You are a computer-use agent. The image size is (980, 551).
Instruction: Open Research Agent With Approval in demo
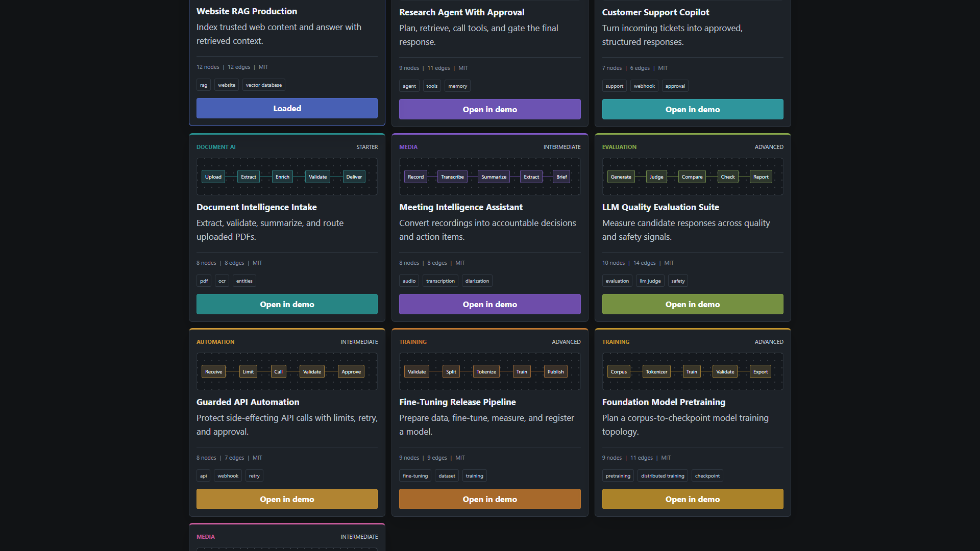click(489, 109)
